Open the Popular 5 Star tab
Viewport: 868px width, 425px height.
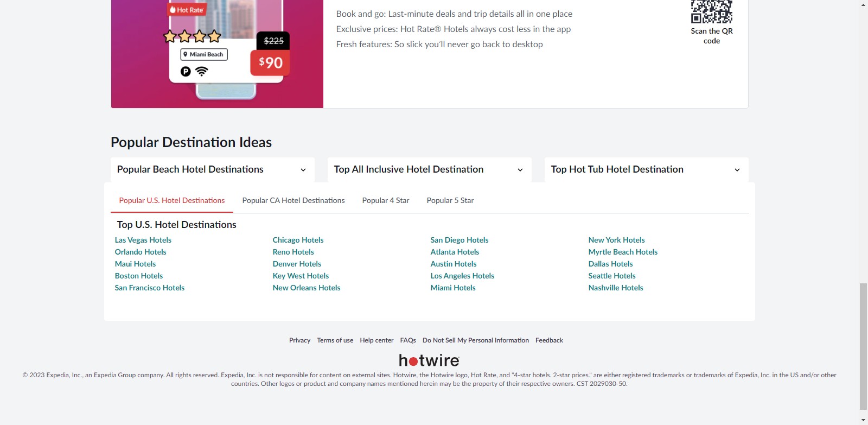450,200
